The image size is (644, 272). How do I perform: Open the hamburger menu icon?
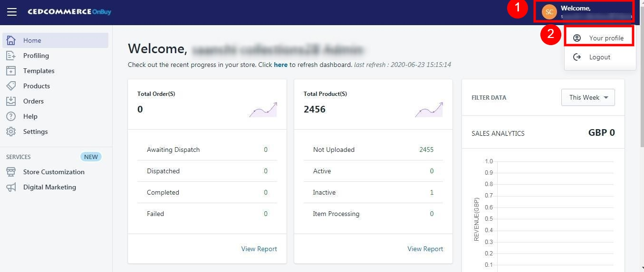(12, 12)
